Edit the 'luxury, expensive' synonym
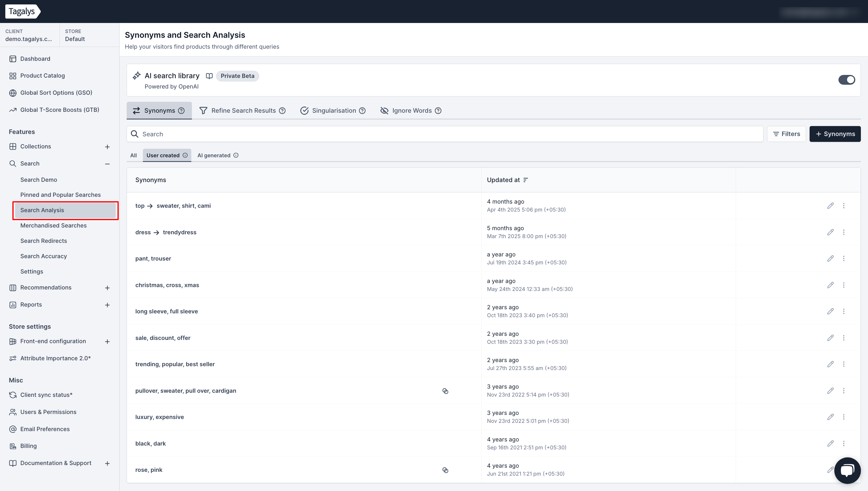The width and height of the screenshot is (868, 491). [830, 417]
